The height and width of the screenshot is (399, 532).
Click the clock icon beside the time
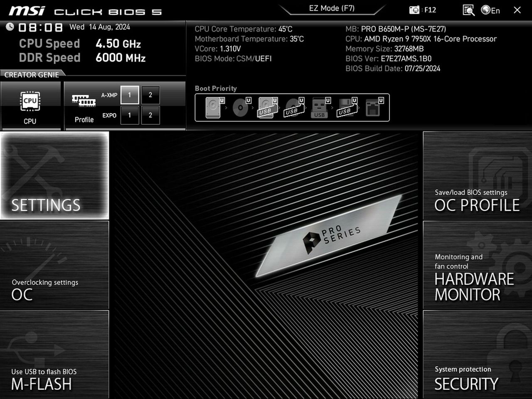(10, 27)
